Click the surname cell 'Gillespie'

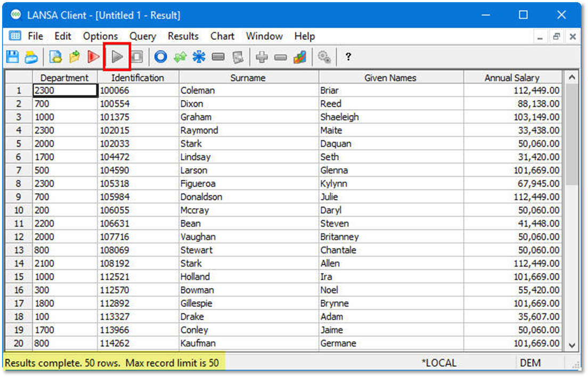(x=249, y=303)
